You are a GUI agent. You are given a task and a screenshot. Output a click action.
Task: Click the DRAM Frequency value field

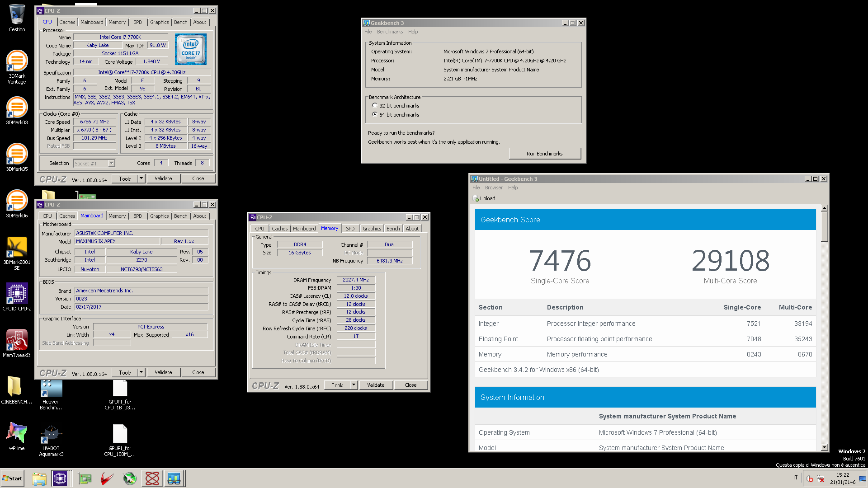(356, 280)
